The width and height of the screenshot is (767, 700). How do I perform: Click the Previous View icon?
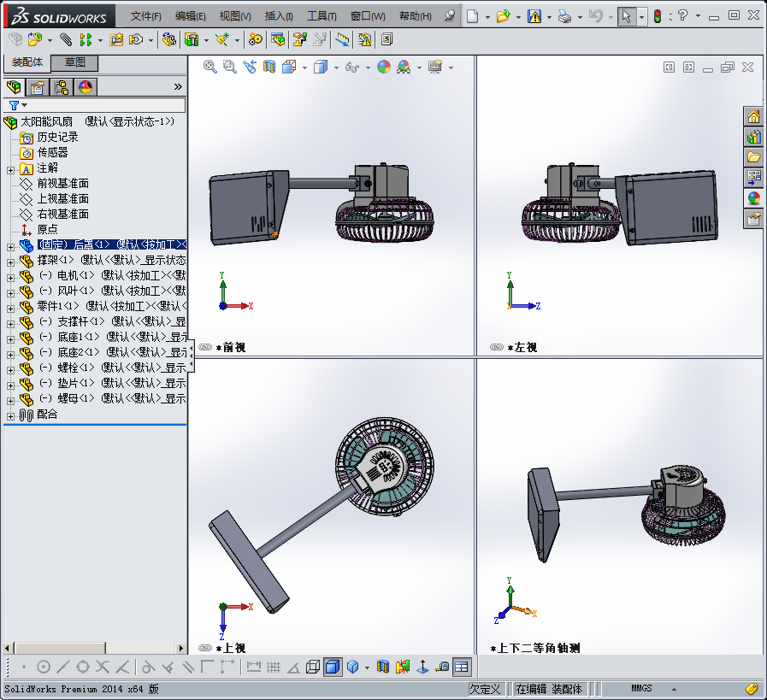click(250, 67)
